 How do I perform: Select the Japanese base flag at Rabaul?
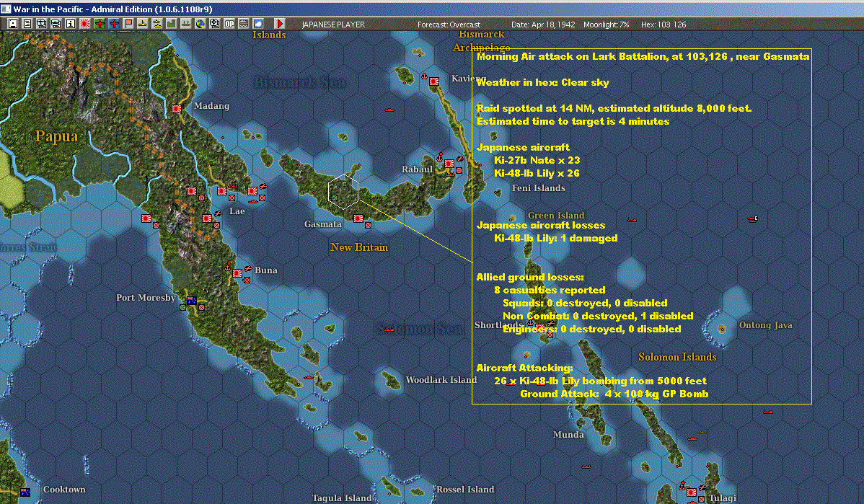(x=449, y=164)
